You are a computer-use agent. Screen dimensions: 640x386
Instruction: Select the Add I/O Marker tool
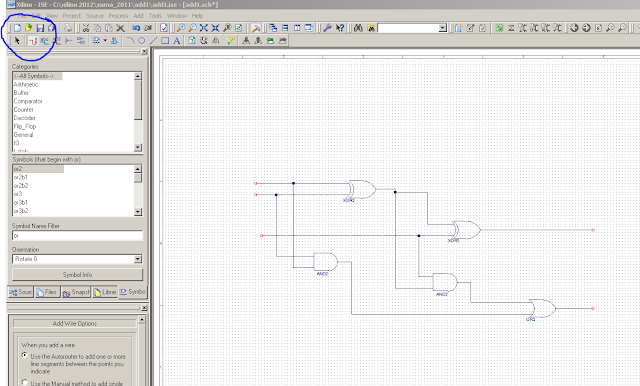click(81, 40)
